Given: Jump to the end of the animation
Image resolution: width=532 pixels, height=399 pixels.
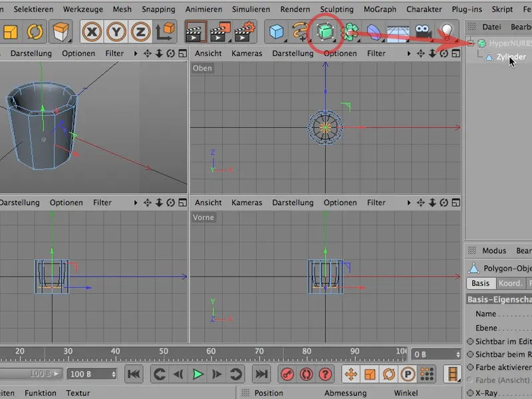Looking at the screenshot, I should (261, 374).
